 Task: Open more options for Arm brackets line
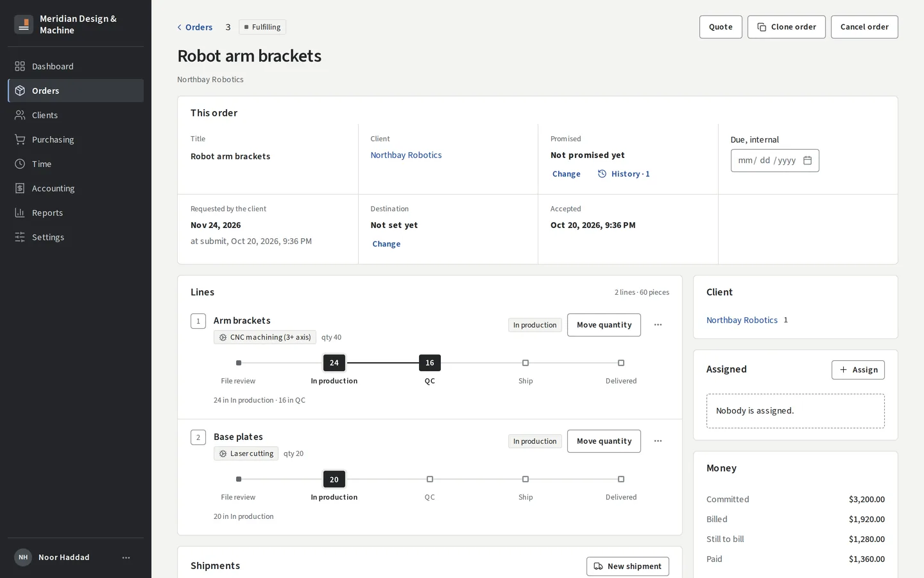(x=658, y=325)
